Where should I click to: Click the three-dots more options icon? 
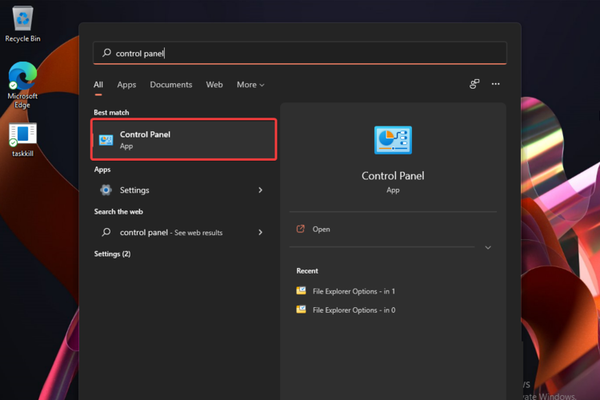495,85
